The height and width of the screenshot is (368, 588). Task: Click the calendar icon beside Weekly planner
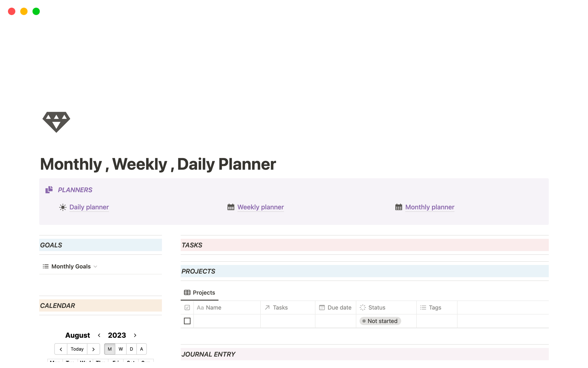pos(231,207)
